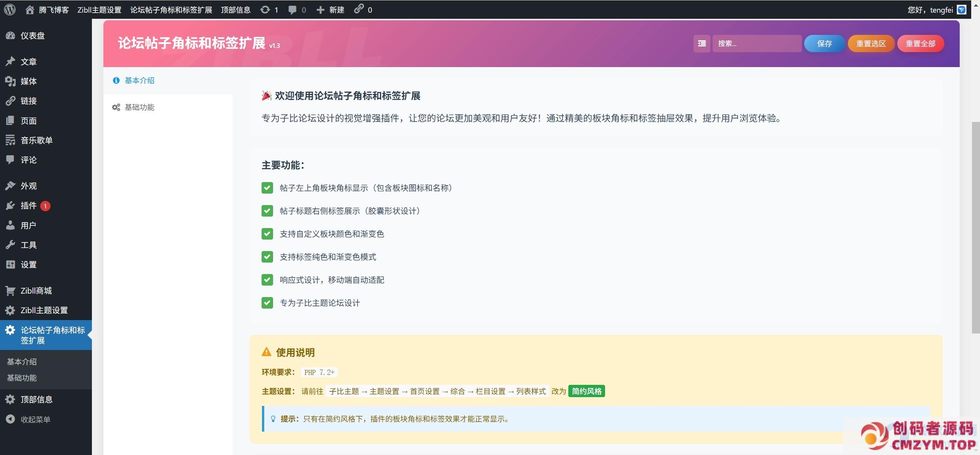This screenshot has height=455, width=980.
Task: Focus the 搜索 input field
Action: point(756,43)
